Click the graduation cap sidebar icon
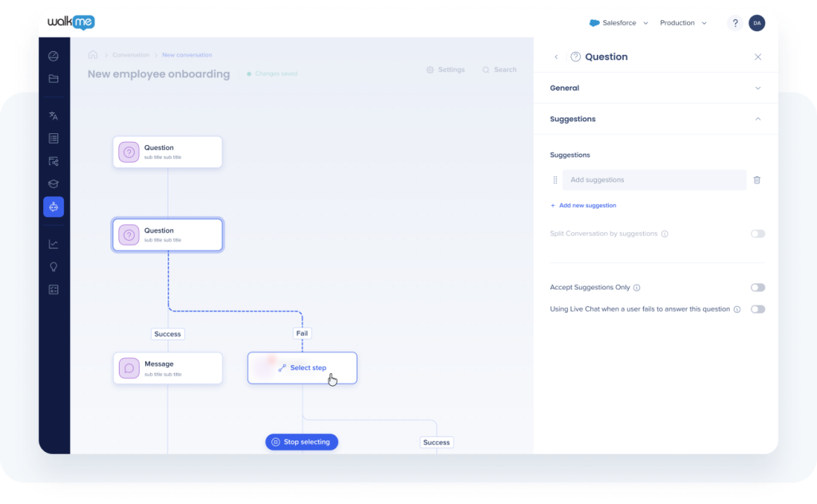The image size is (817, 504). [x=53, y=184]
